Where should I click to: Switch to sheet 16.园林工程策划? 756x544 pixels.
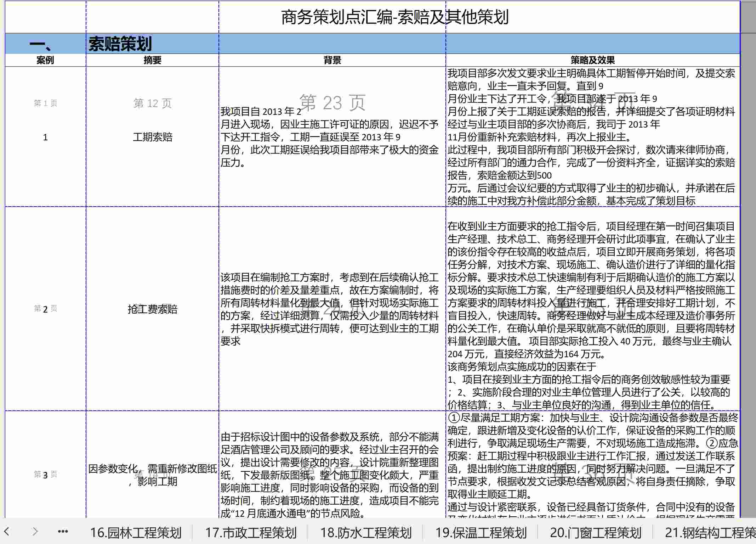[136, 532]
